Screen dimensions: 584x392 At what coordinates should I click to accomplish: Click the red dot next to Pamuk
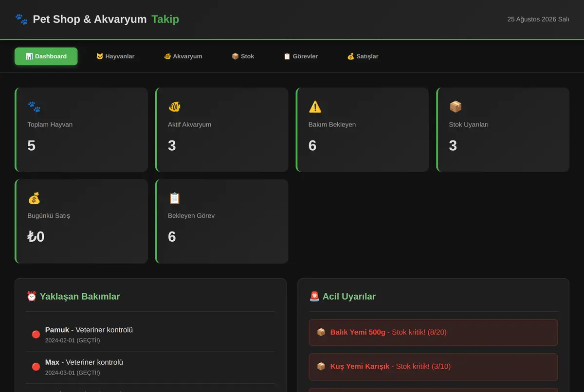(36, 334)
